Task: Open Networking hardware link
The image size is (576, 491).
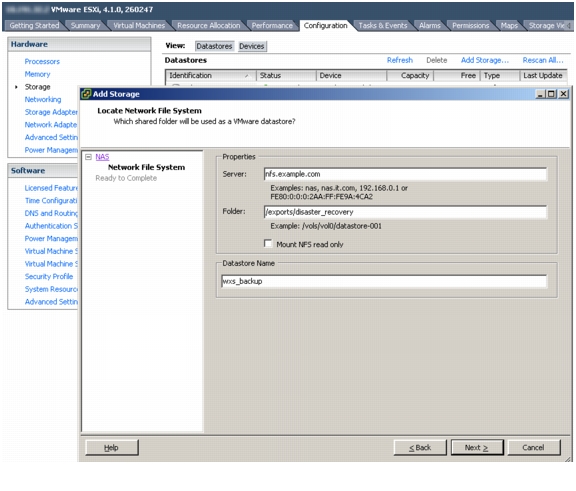Action: point(43,100)
